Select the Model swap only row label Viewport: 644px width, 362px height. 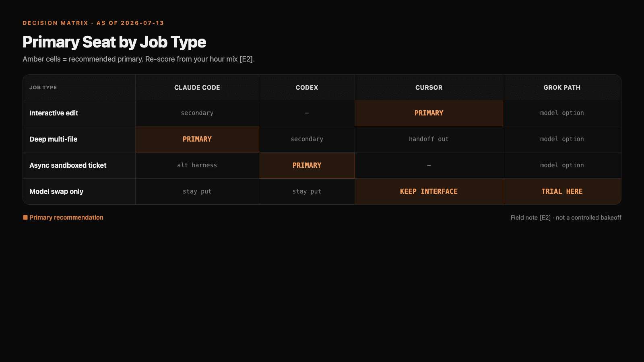56,191
